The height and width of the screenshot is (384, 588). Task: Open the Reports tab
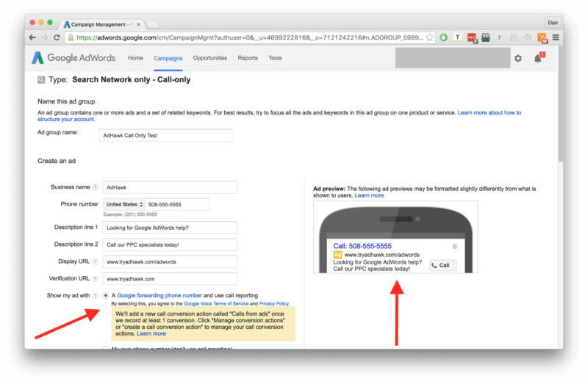(248, 58)
